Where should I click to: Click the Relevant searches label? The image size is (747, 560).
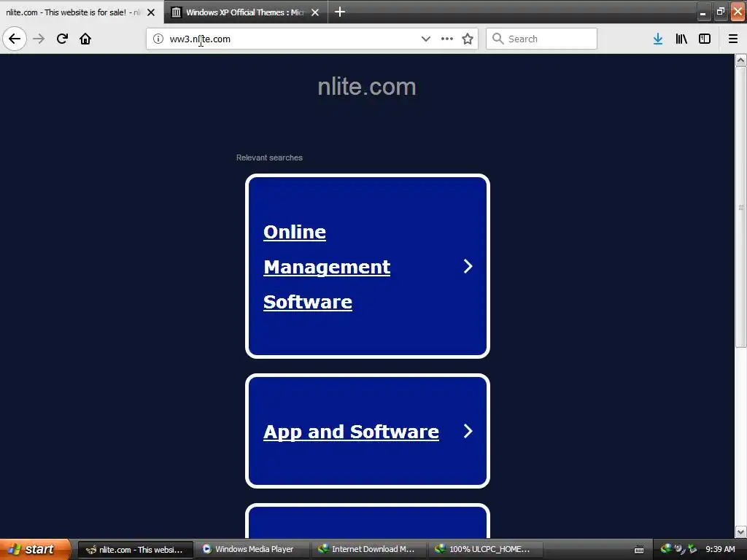269,157
